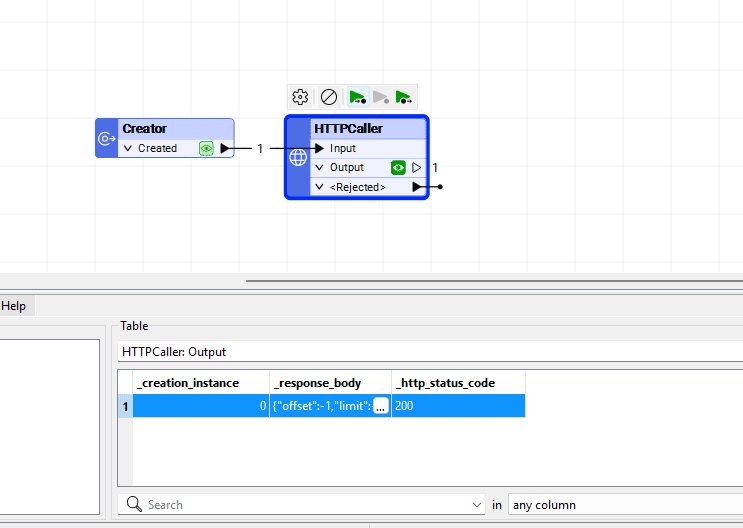Viewport: 743px width, 528px height.
Task: Expand HTTPCaller Output port attributes chevron
Action: pos(319,167)
